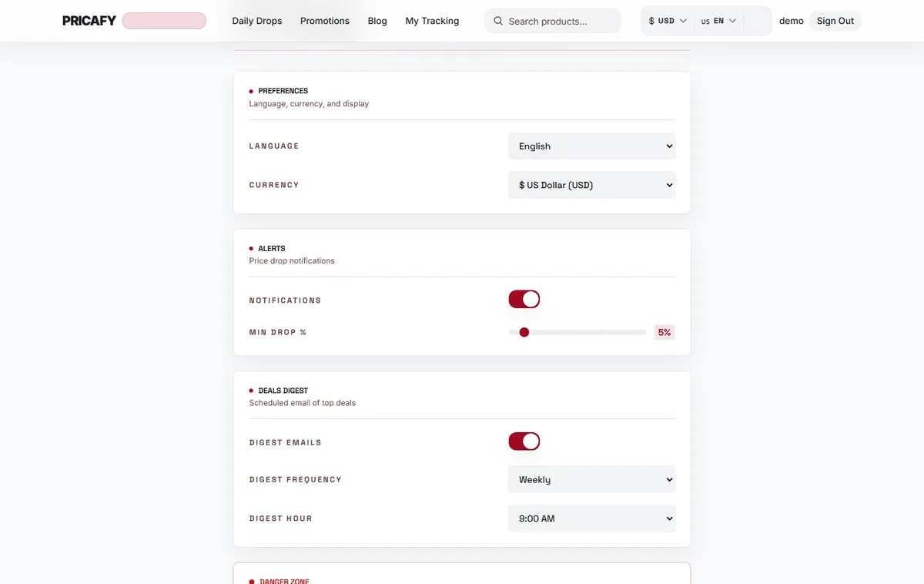Image resolution: width=924 pixels, height=584 pixels.
Task: Click "Scheduled email of top deals" text
Action: pos(303,403)
